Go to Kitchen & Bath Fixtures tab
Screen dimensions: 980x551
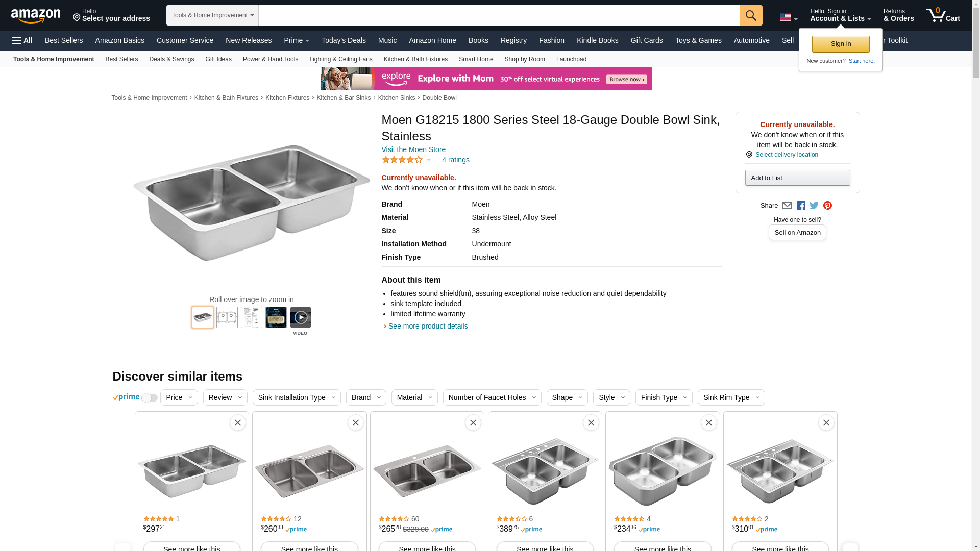(415, 59)
